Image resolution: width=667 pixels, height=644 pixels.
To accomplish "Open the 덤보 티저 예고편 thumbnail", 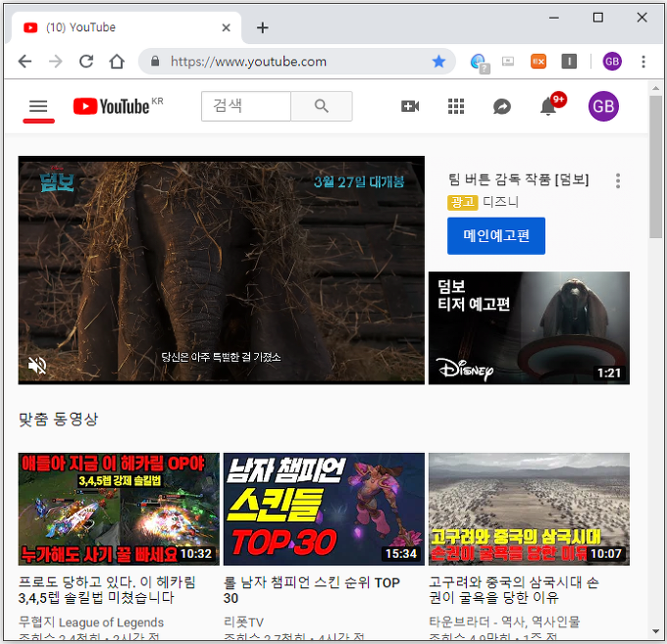I will tap(529, 327).
